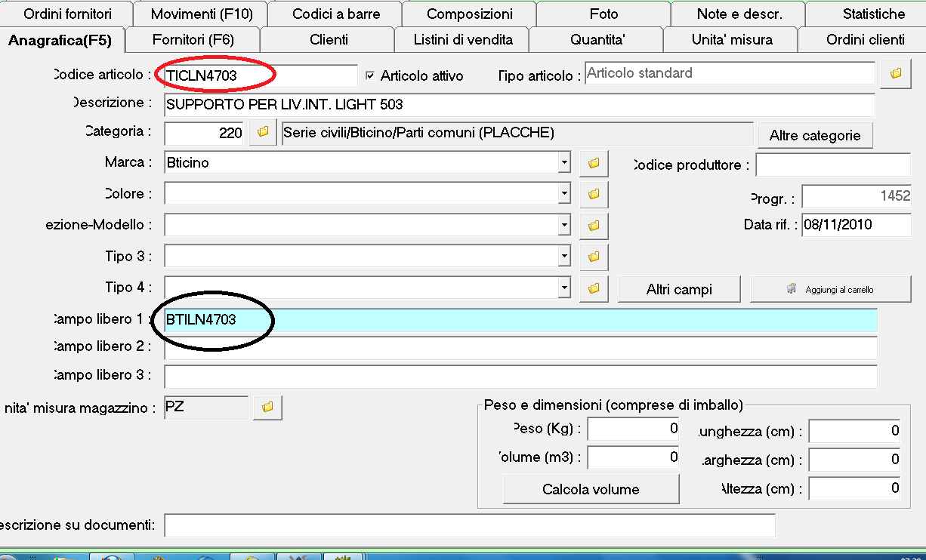Open the Fornitori (F6) tab

coord(193,39)
